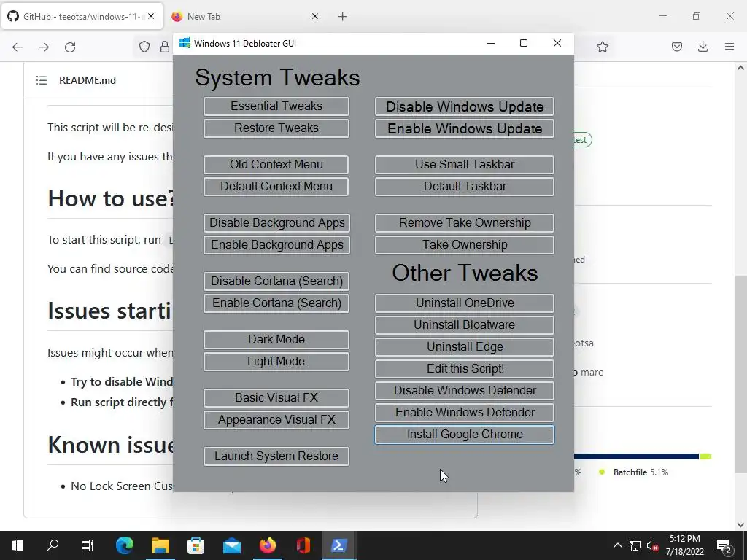Screen dimensions: 747x560
Task: Open the README table of contents icon
Action: (x=42, y=80)
